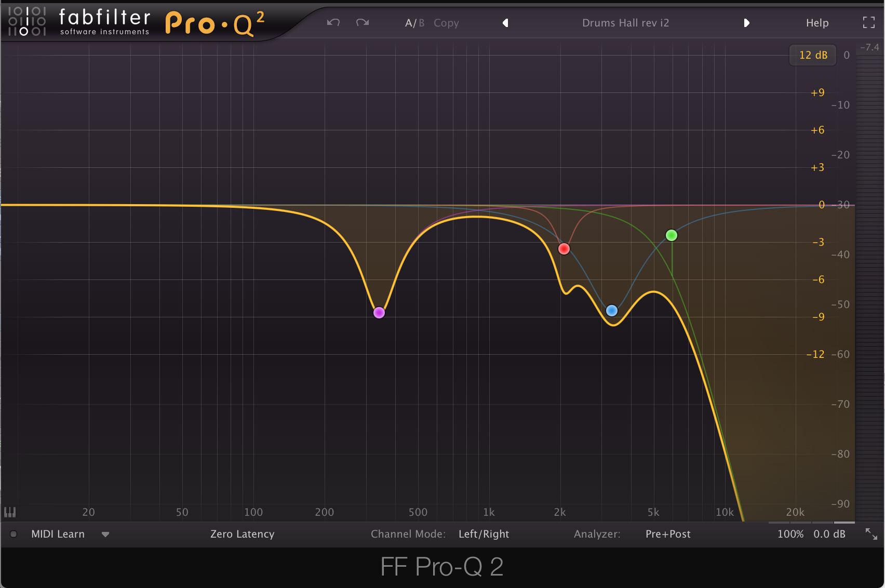Screen dimensions: 885x588
Task: Select the blue EQ band node
Action: (x=612, y=311)
